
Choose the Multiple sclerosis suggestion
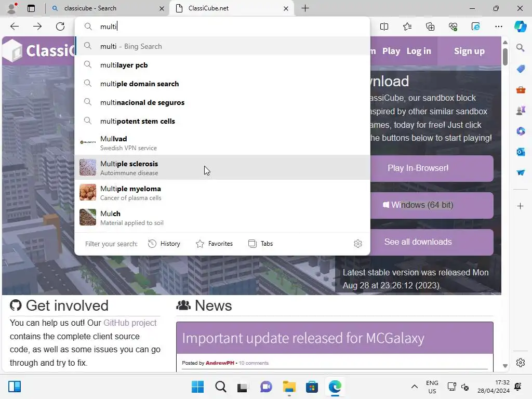tap(222, 168)
